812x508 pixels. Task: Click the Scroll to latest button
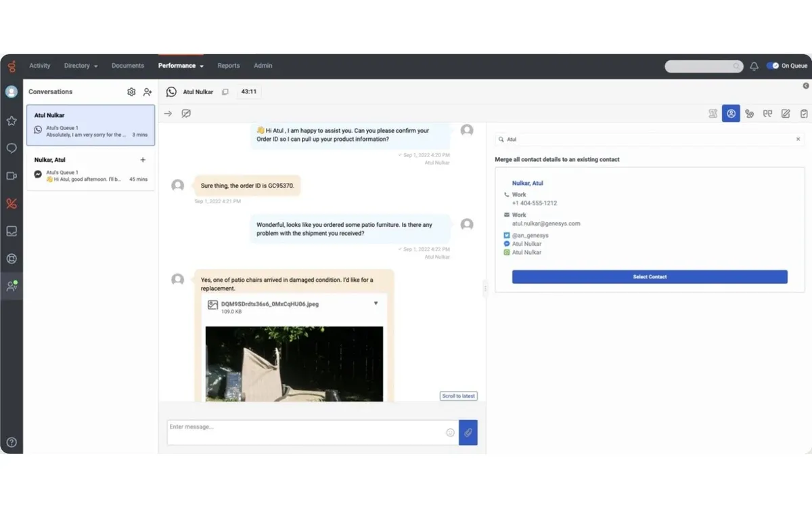(x=459, y=396)
